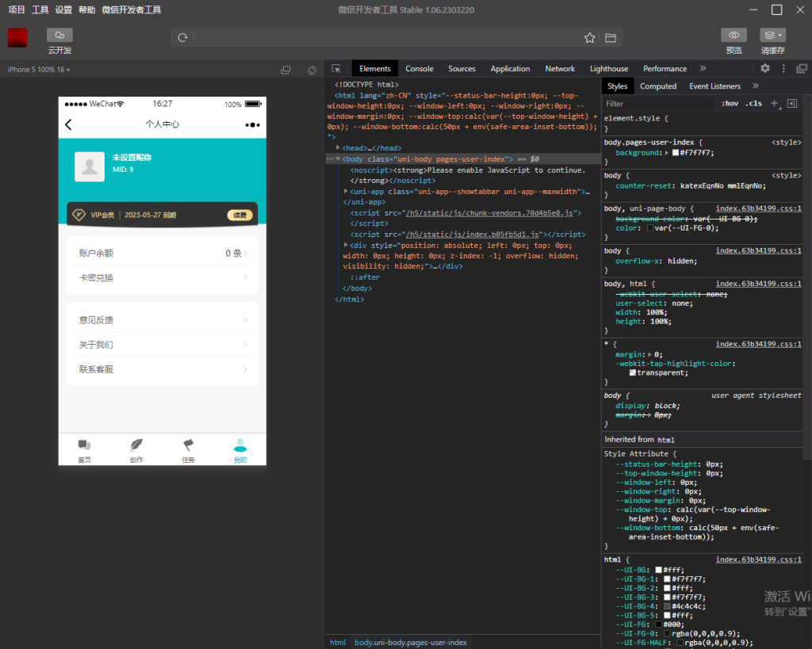Click the cloud development (云开发) icon
This screenshot has width=812, height=649.
(x=59, y=35)
